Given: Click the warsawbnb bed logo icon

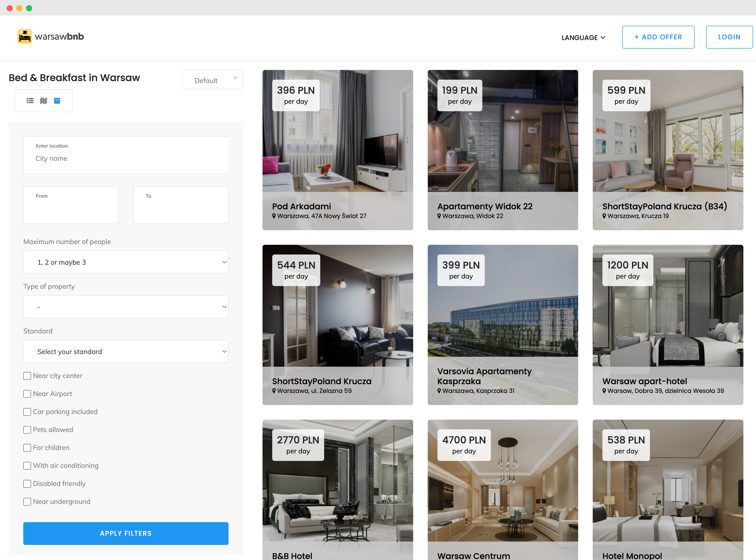Looking at the screenshot, I should (25, 36).
